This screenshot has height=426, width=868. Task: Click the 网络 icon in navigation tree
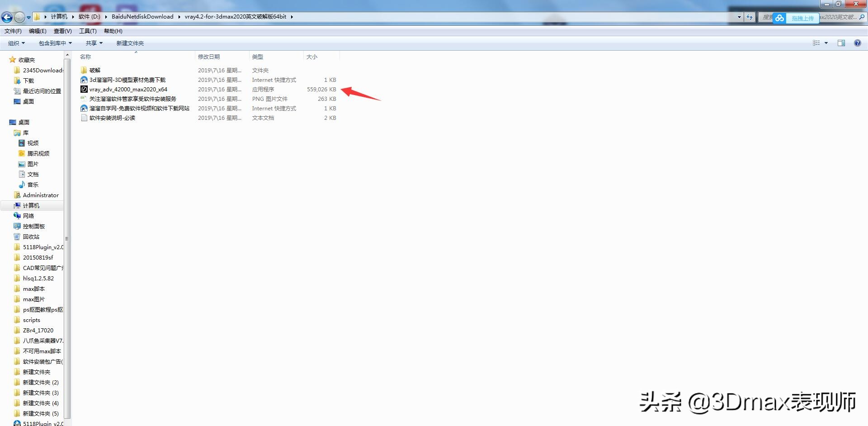coord(17,216)
